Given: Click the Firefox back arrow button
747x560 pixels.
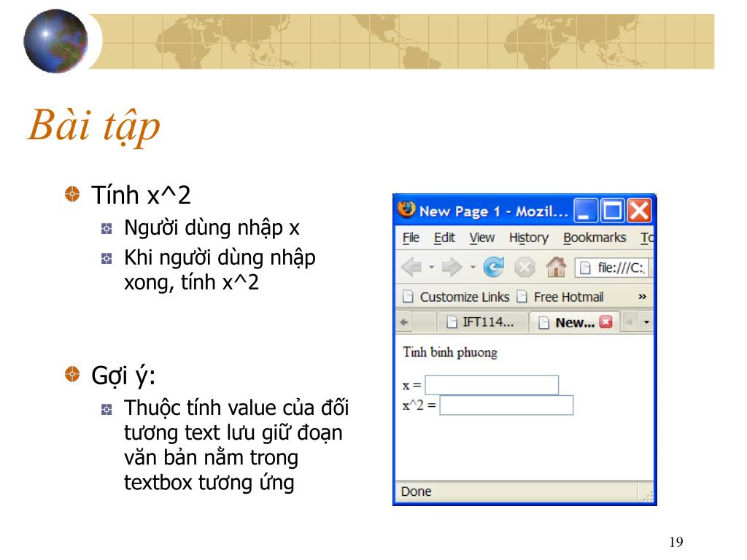Looking at the screenshot, I should (411, 267).
